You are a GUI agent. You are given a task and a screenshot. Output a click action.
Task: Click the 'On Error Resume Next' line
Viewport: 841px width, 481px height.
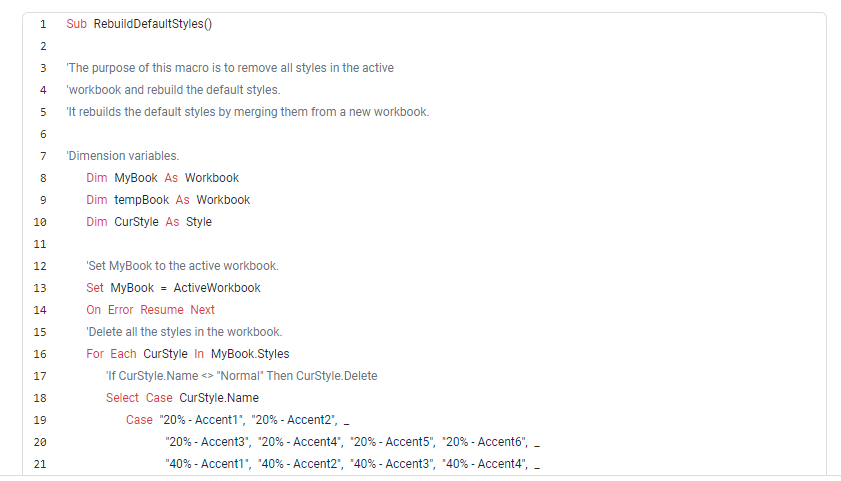tap(150, 310)
